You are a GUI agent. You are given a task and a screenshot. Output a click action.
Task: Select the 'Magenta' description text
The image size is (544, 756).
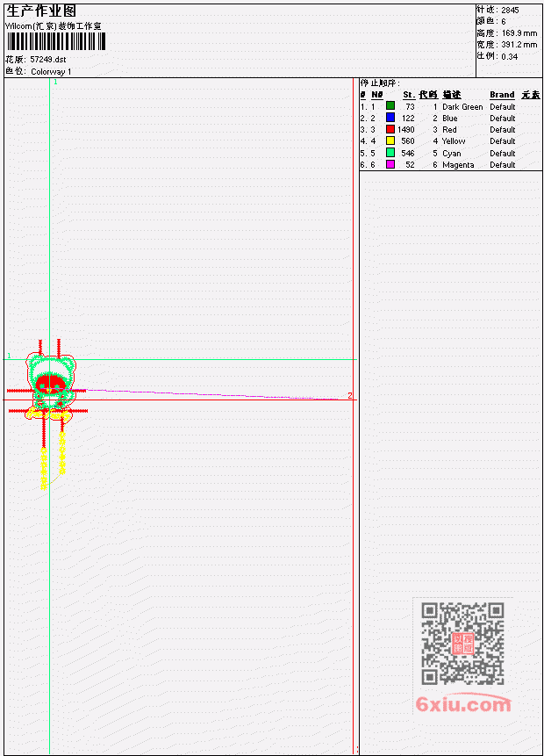coord(458,165)
